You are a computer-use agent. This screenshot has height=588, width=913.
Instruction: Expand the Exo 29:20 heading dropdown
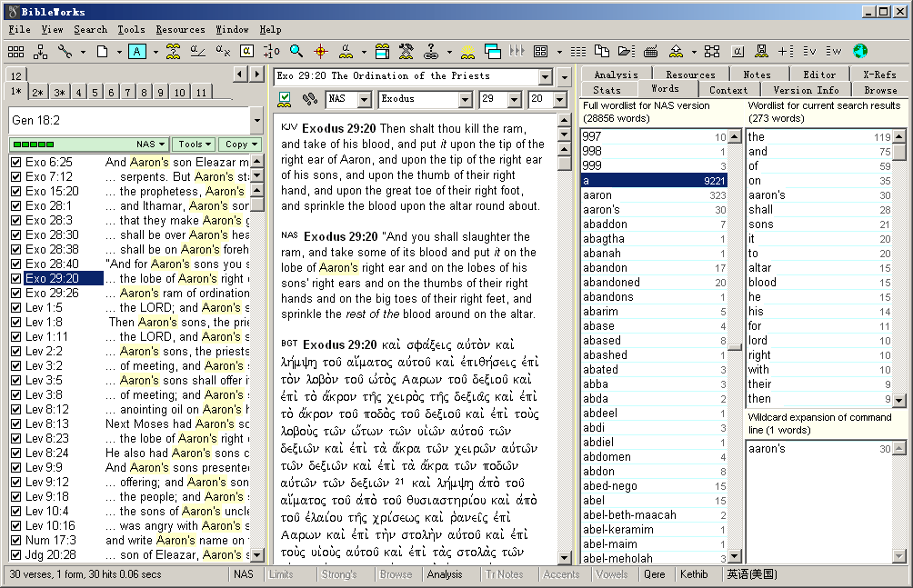tap(545, 77)
